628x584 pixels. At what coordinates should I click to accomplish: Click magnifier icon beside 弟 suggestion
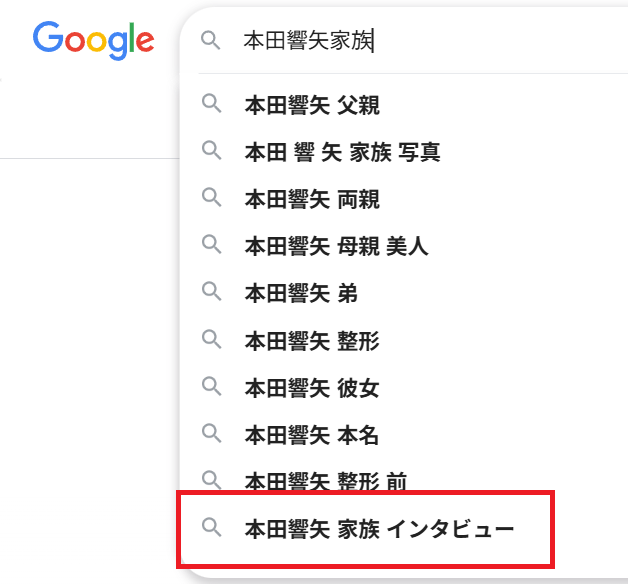click(211, 292)
